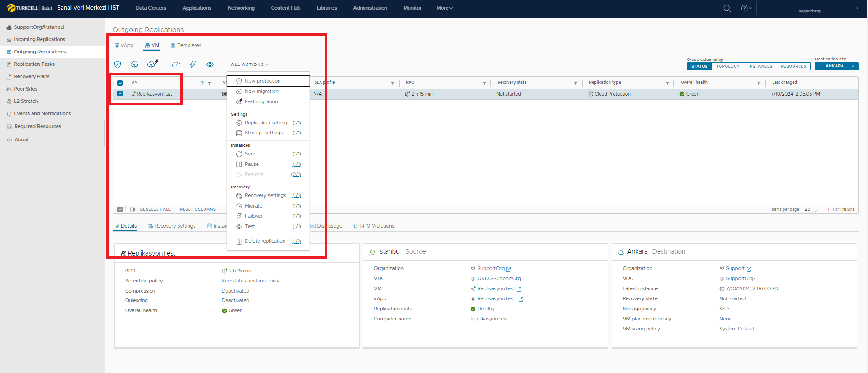
Task: Filter the Recovery state column
Action: click(576, 83)
